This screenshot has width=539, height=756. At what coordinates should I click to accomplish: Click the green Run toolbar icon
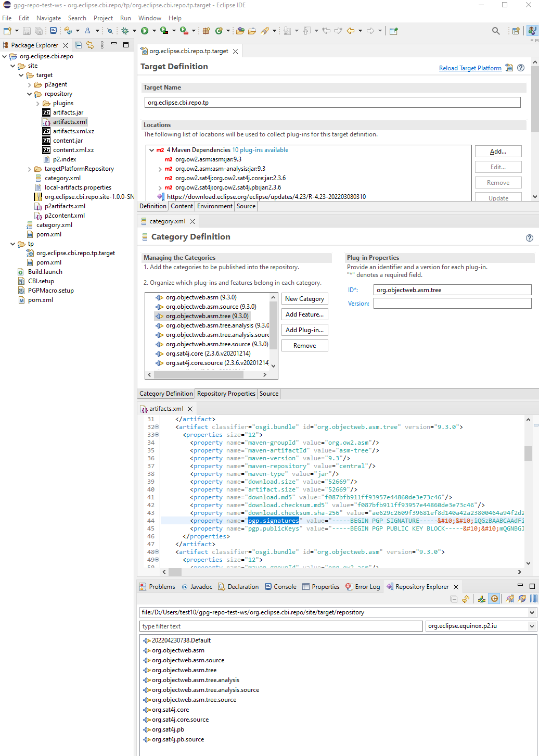(x=145, y=31)
